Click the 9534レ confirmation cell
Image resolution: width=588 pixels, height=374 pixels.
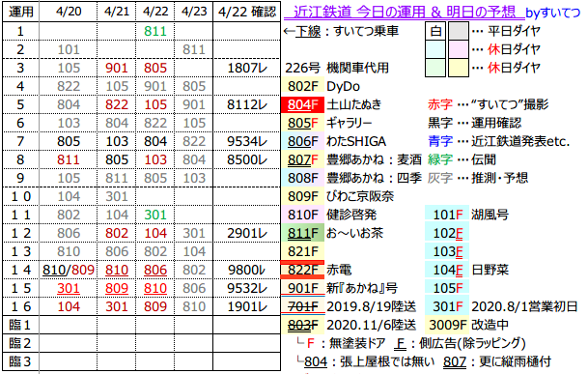(x=247, y=141)
